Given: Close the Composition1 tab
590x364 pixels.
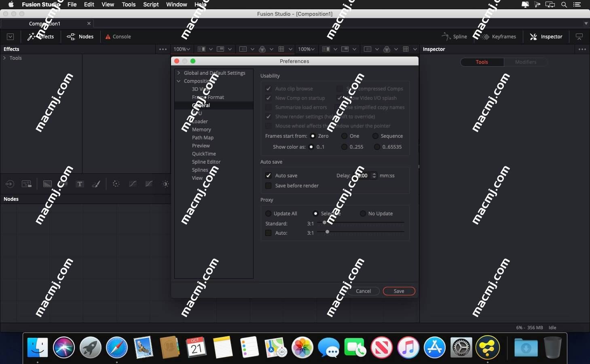Looking at the screenshot, I should (89, 23).
